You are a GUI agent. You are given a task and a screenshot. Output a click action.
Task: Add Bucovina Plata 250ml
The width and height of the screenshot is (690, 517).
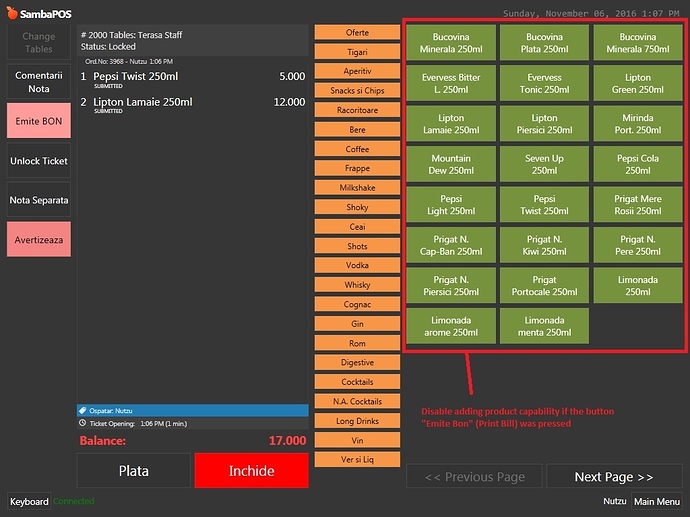point(544,43)
